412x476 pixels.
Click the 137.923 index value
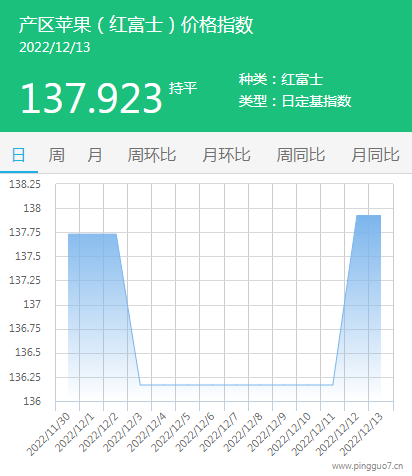tap(91, 98)
